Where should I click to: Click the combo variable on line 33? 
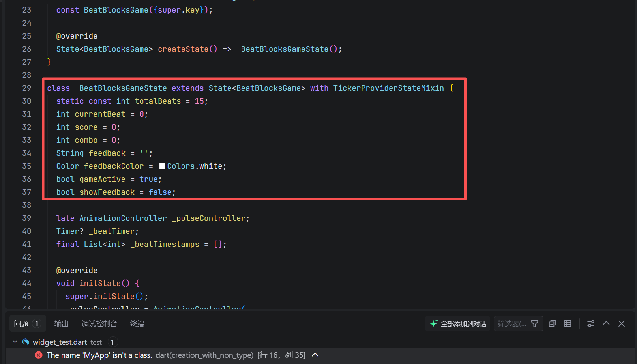click(x=86, y=140)
